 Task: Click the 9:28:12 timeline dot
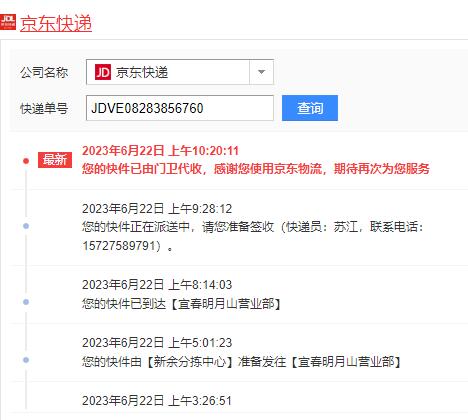click(26, 226)
